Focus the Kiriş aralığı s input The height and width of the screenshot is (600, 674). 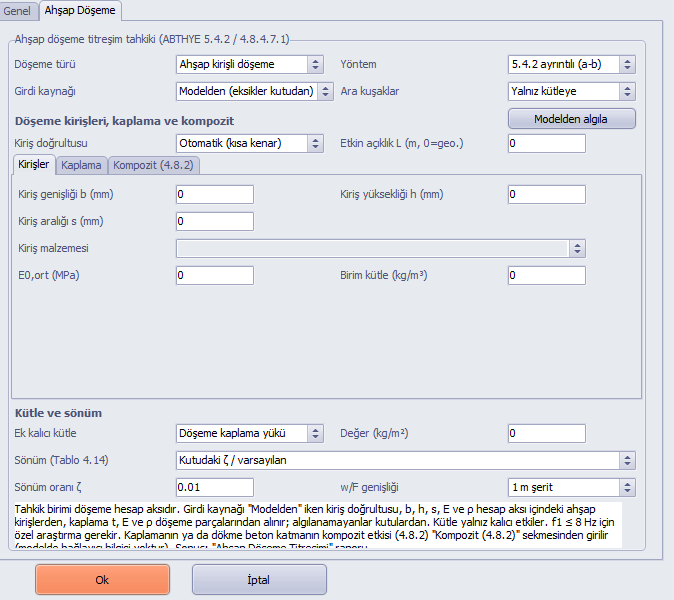click(x=214, y=221)
